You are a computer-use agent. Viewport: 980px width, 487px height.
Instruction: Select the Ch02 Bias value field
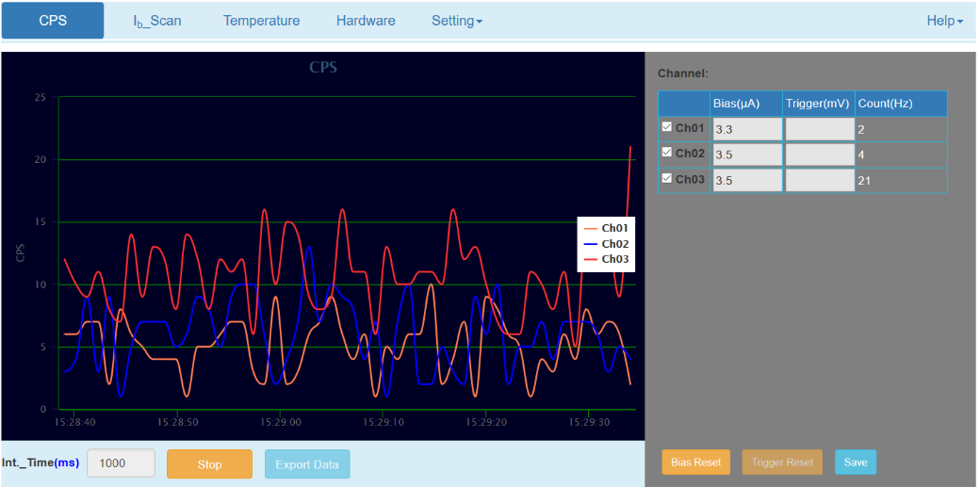(x=746, y=154)
